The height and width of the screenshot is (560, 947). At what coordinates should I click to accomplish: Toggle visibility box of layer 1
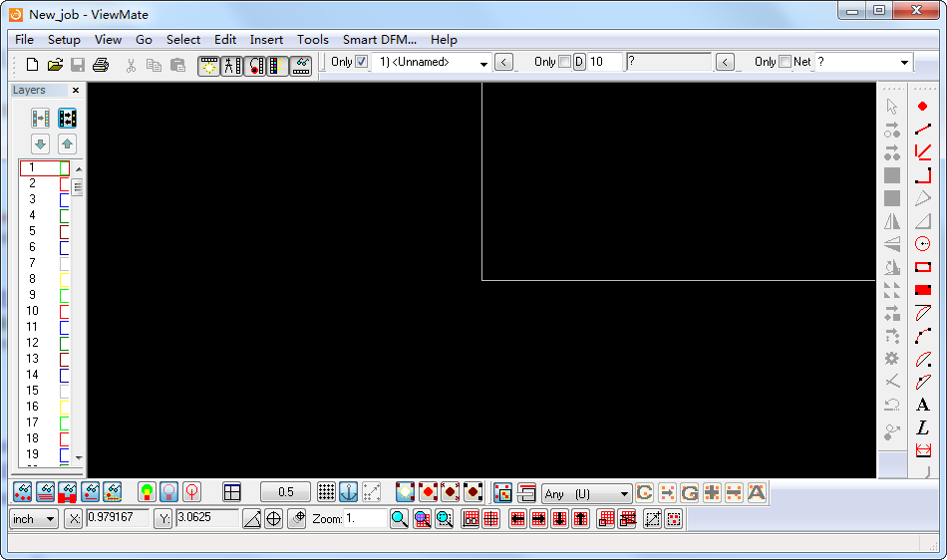(65, 167)
